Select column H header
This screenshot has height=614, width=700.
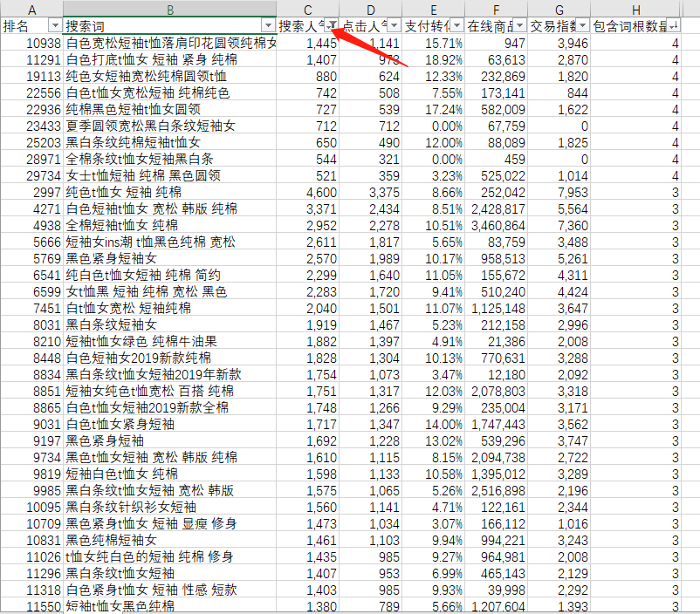(636, 9)
